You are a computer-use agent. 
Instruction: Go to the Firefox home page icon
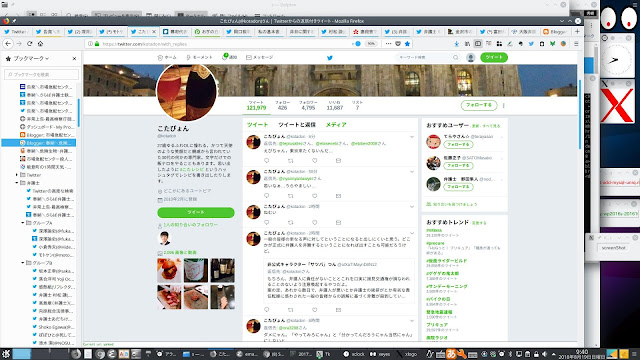point(40,44)
